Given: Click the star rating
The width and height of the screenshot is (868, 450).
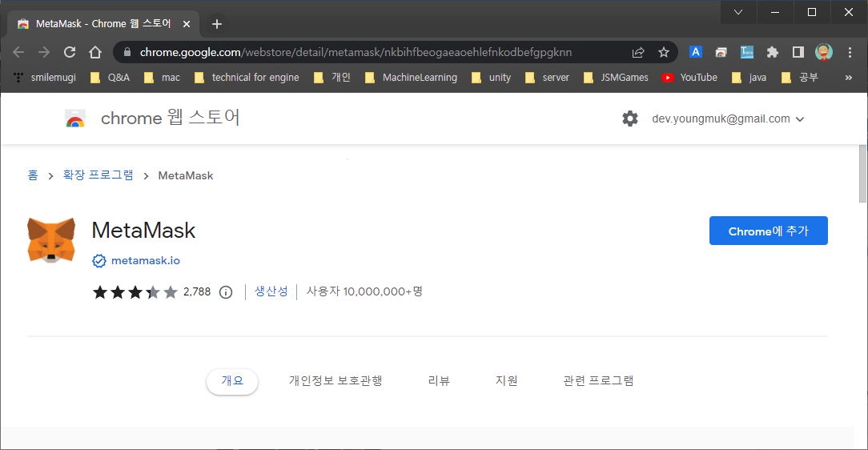Looking at the screenshot, I should [x=135, y=291].
